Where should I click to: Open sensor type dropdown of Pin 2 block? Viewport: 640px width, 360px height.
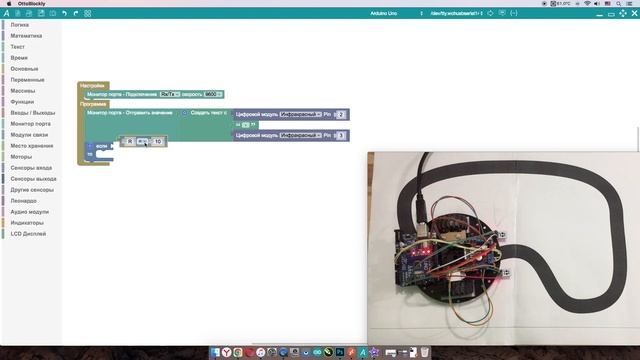(300, 114)
